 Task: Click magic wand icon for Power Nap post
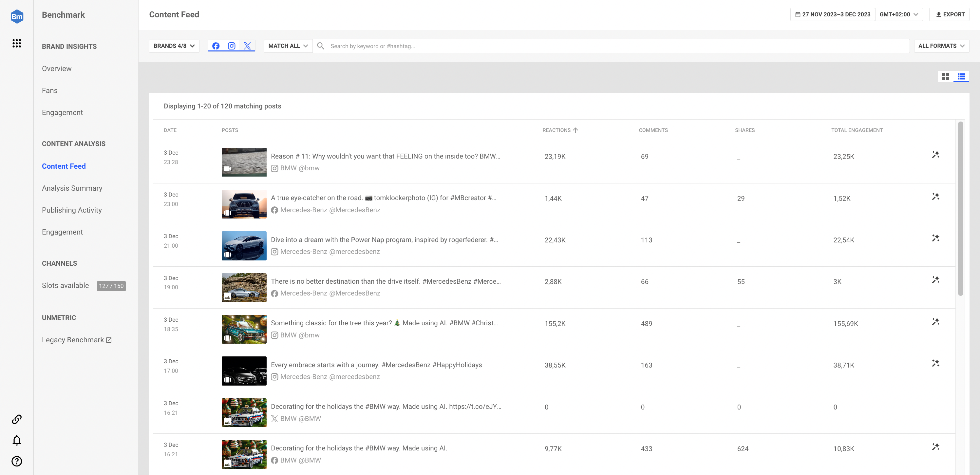pos(935,238)
